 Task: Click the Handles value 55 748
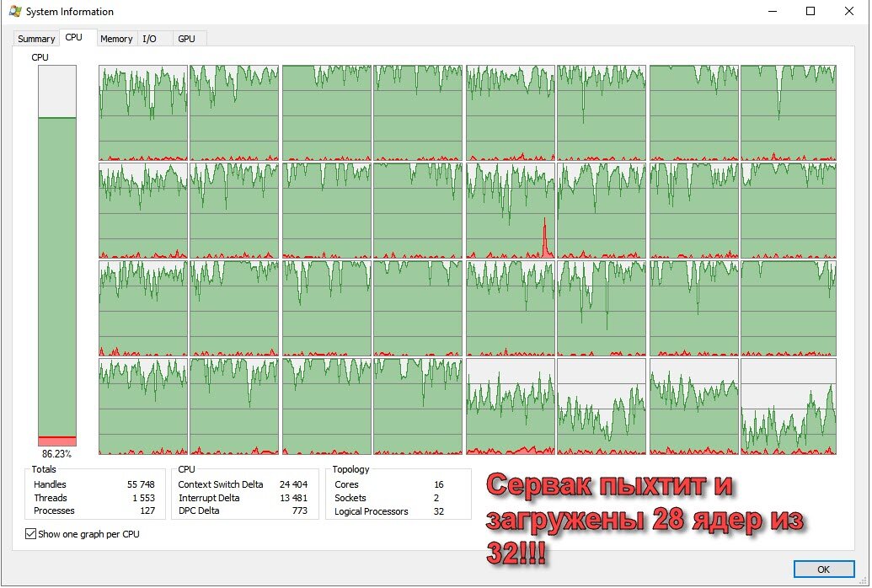click(x=141, y=484)
